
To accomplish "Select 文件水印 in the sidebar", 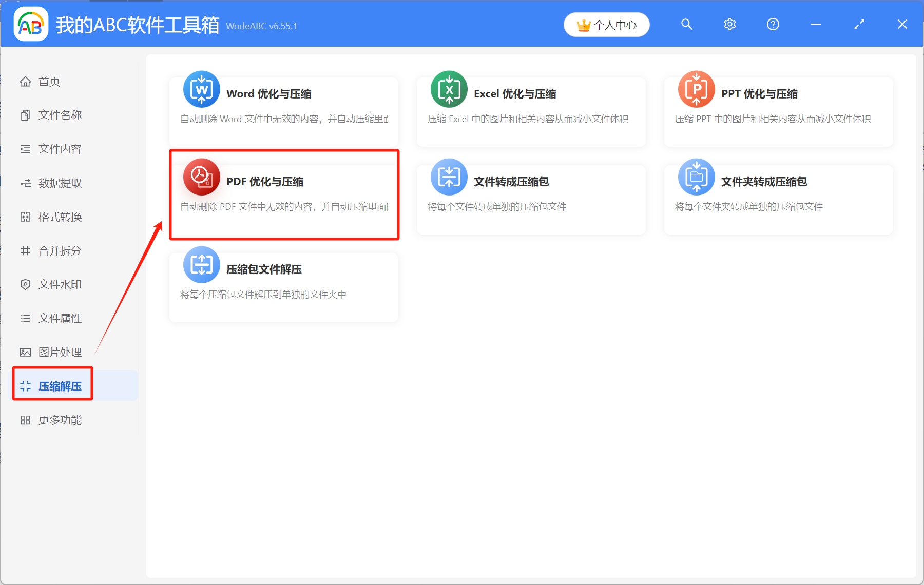I will pos(59,284).
